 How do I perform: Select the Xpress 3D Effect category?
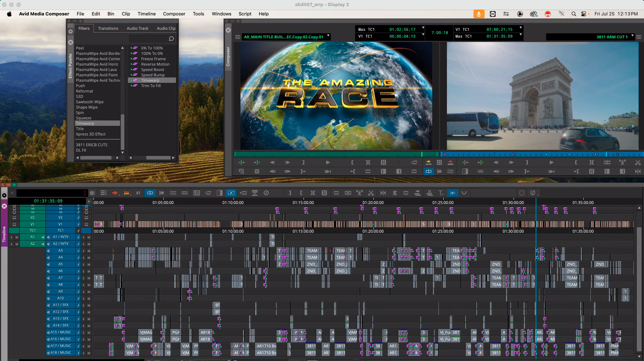pyautogui.click(x=91, y=134)
